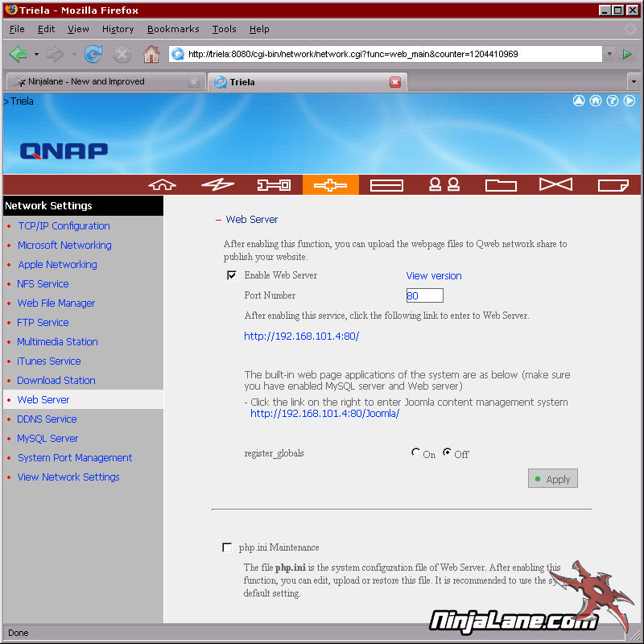Open the system tools bow-tie icon

[x=555, y=184]
